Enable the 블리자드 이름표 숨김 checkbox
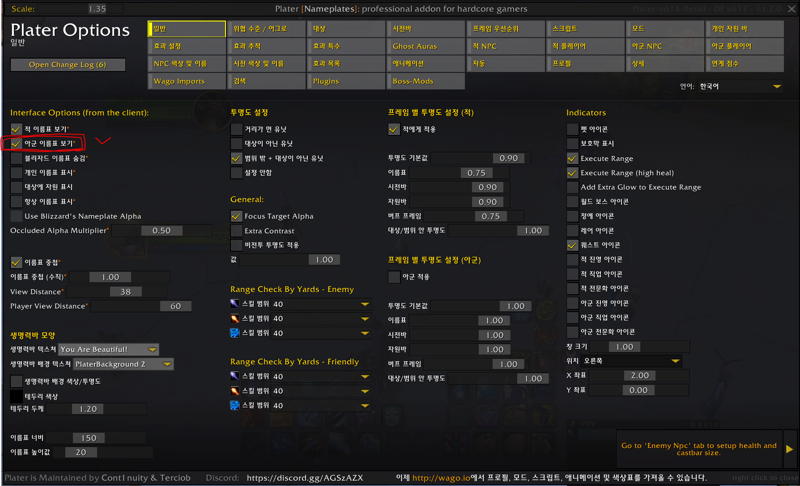This screenshot has width=800, height=486. [x=16, y=158]
